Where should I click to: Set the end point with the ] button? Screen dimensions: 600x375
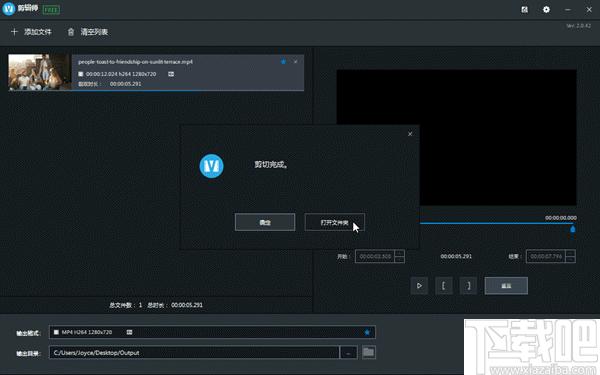[x=468, y=286]
